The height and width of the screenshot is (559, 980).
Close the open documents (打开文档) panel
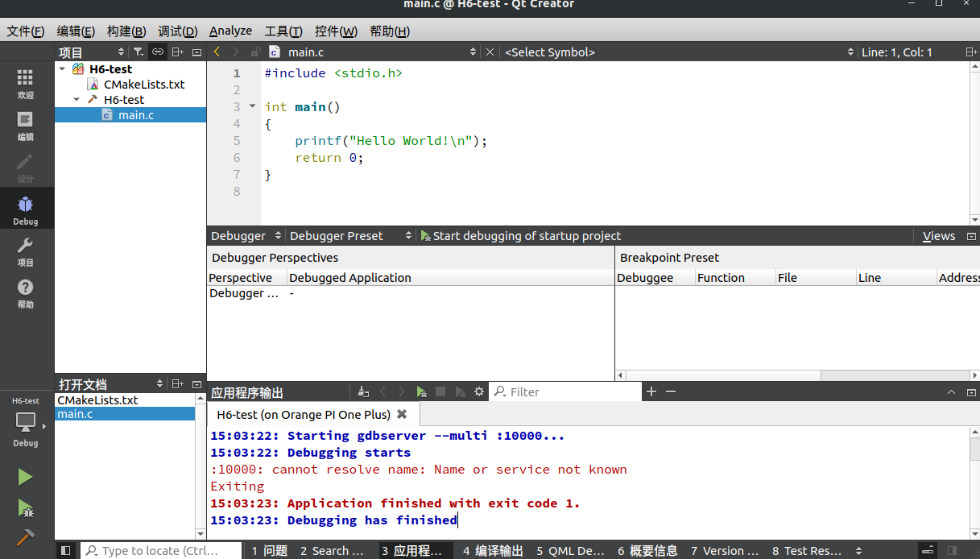[196, 384]
